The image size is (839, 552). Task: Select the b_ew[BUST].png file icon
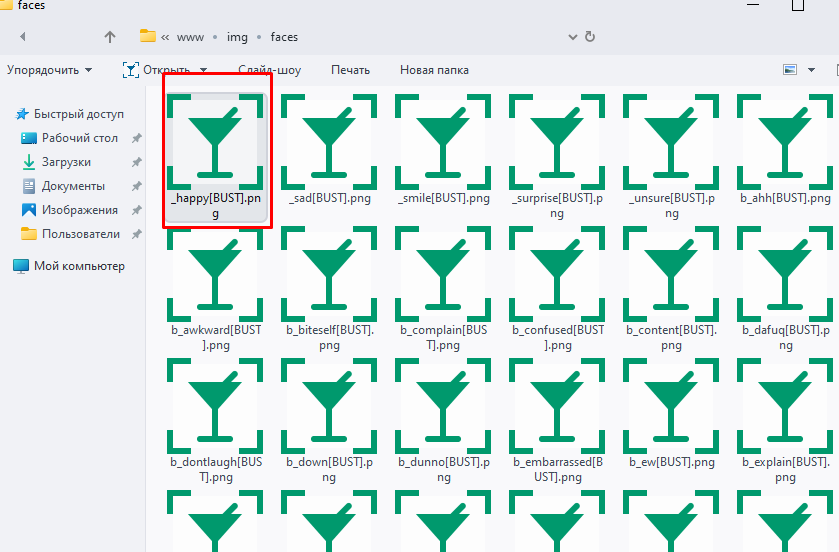pos(671,407)
